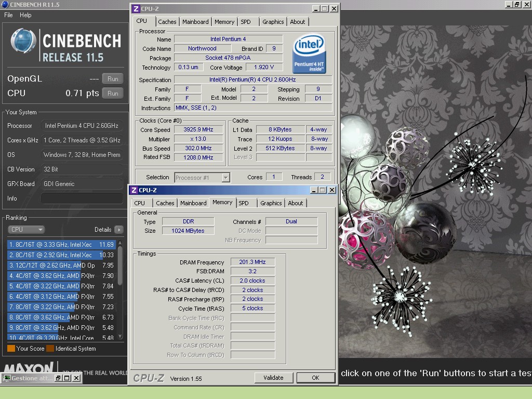
Task: Click the Cinebench logo sphere icon
Action: [x=23, y=41]
